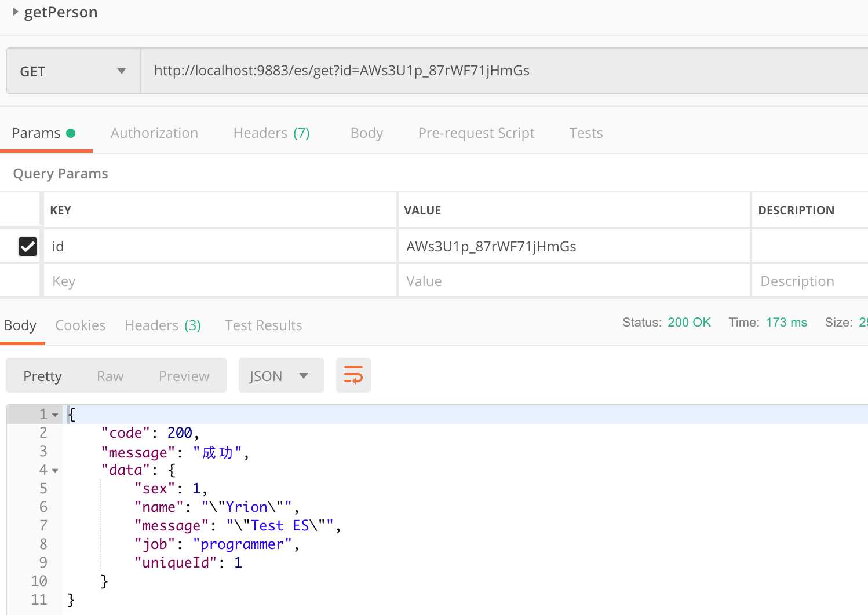Open the Pre-request Script tab
Image resolution: width=868 pixels, height=615 pixels.
coord(476,133)
